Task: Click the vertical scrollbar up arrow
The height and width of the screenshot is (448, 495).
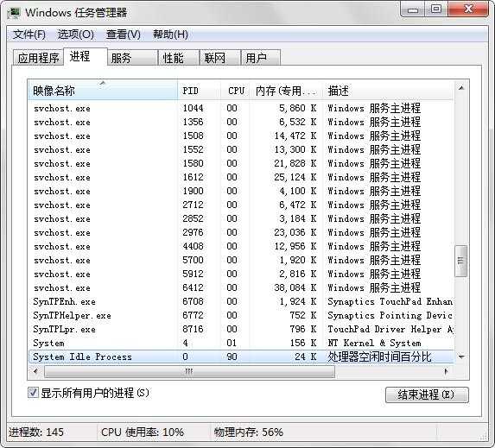Action: [x=461, y=88]
